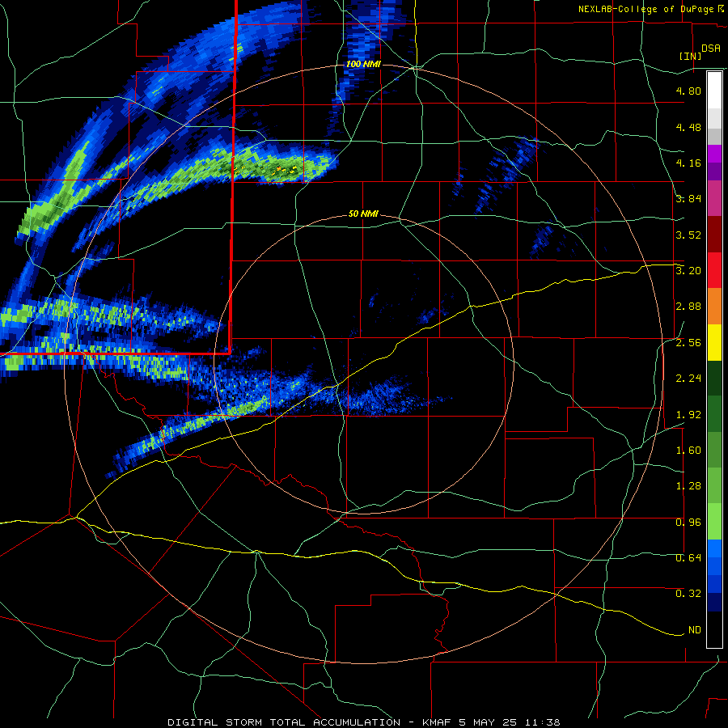Pick the bright red legend swatch

714,270
